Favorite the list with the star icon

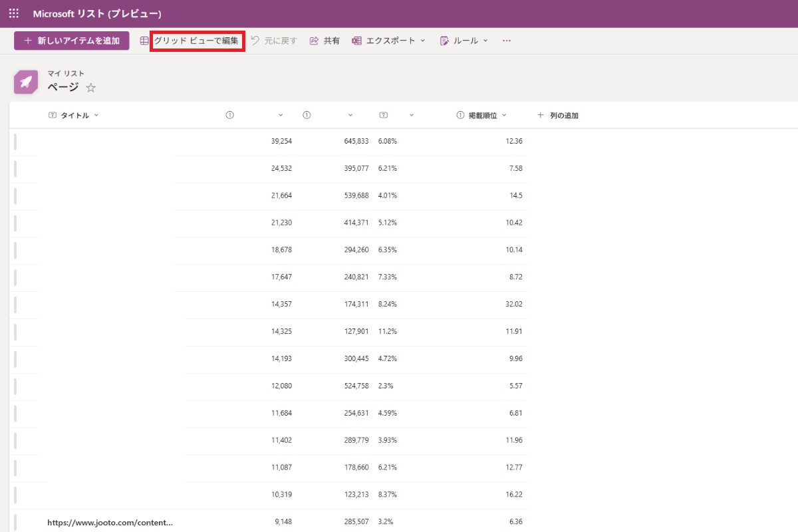tap(91, 88)
